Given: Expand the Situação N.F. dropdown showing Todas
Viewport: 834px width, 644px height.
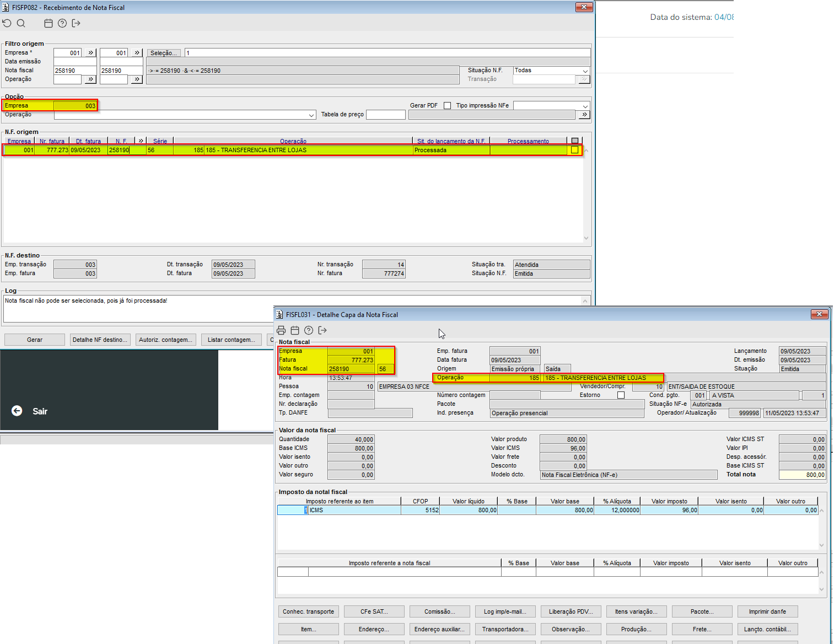Looking at the screenshot, I should click(585, 71).
